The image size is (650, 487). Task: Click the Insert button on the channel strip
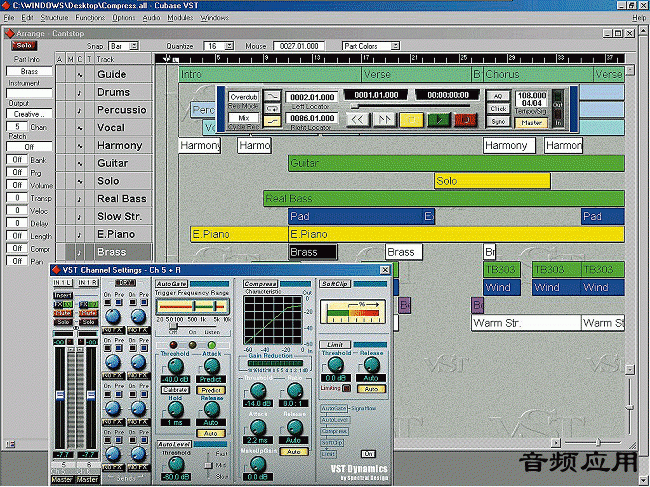click(x=63, y=295)
